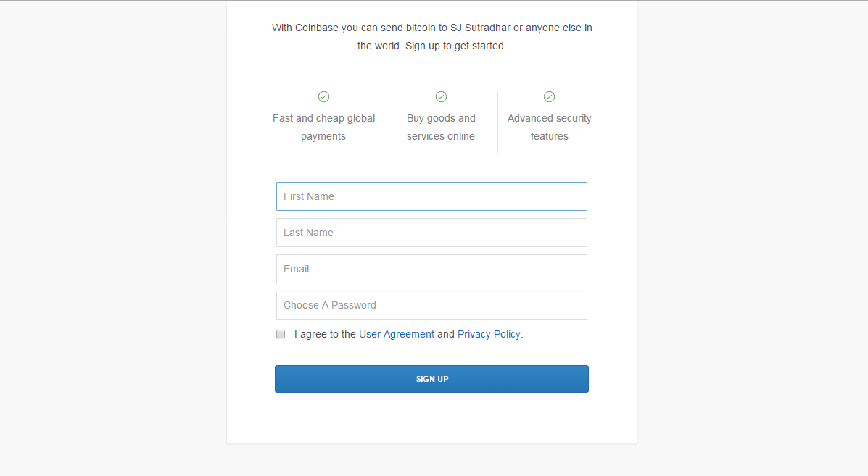Screen dimensions: 868x476
Task: Click the checkmark icon above Advanced security features
Action: (x=549, y=97)
